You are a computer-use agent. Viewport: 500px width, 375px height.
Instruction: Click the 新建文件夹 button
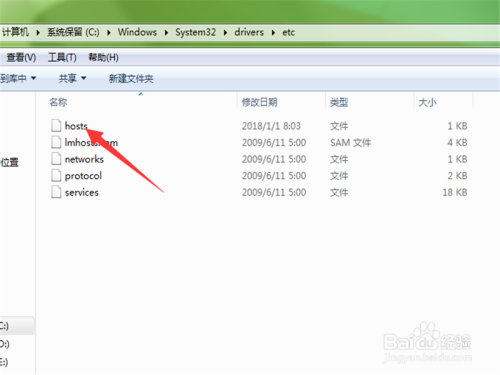pos(131,79)
